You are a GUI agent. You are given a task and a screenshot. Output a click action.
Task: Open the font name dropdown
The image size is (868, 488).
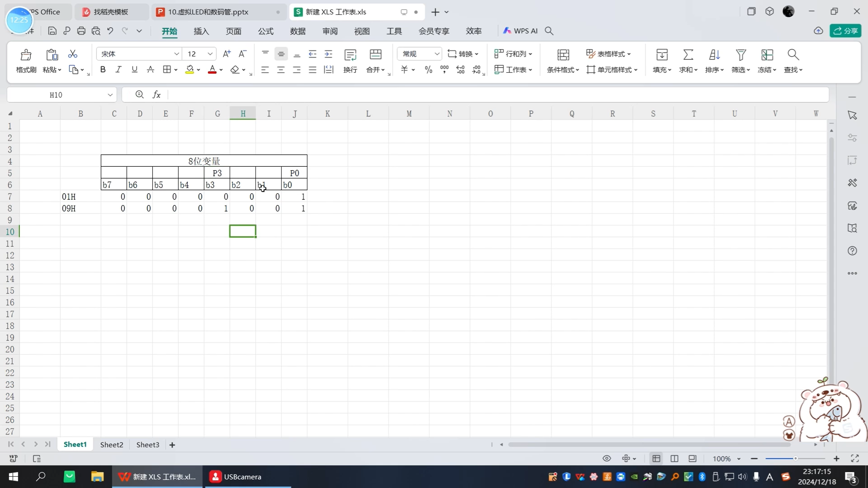tap(176, 54)
